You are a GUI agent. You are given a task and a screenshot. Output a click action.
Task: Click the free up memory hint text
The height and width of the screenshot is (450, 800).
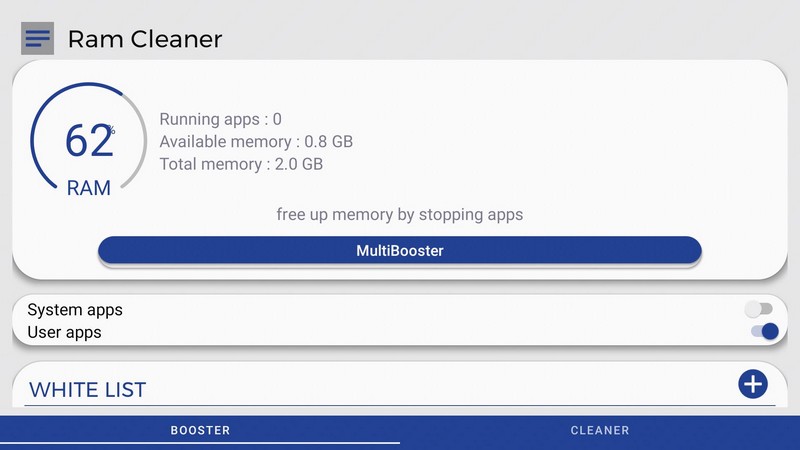coord(399,214)
